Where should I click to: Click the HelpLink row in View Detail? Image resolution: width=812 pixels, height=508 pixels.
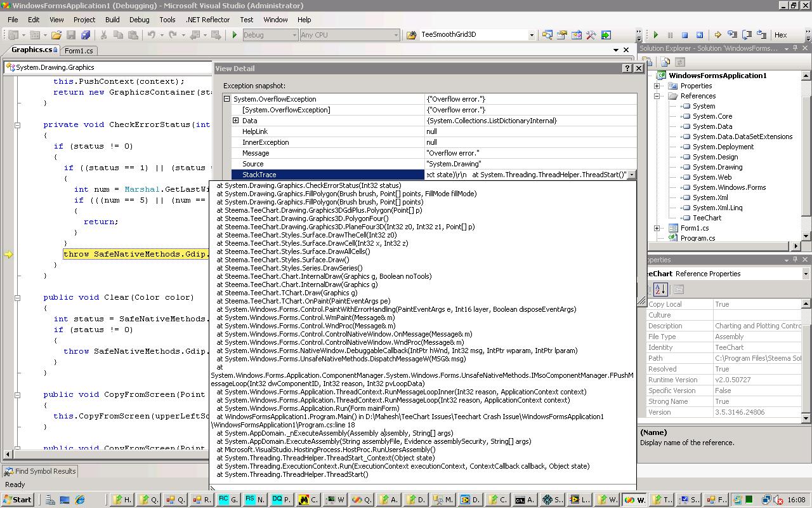click(431, 131)
